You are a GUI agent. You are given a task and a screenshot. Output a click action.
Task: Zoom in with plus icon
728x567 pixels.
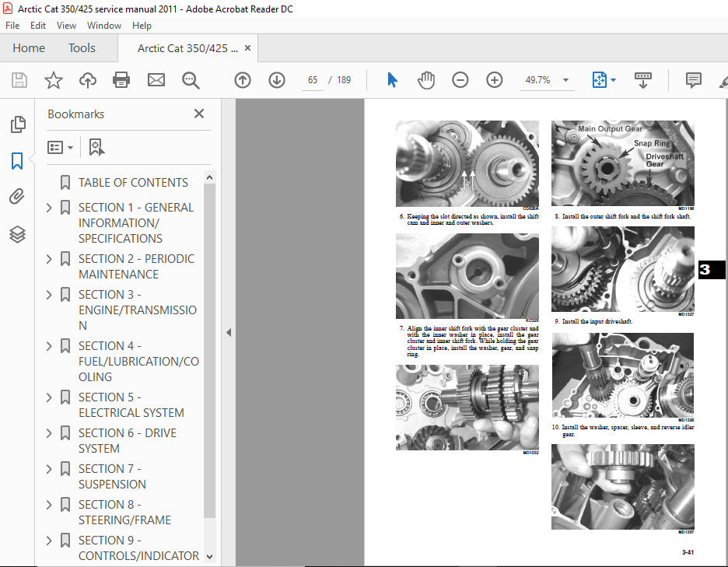pyautogui.click(x=495, y=80)
